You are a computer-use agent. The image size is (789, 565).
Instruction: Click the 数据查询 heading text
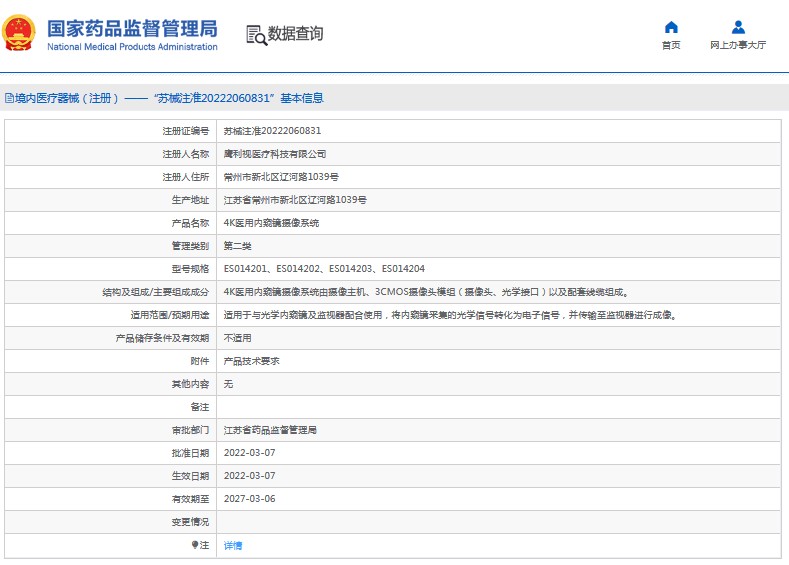click(296, 34)
